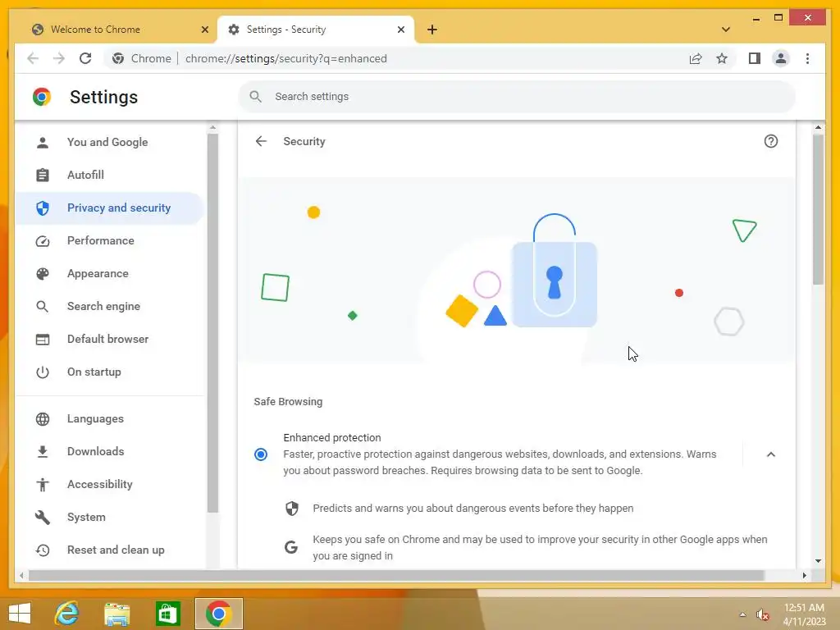Close the Welcome to Chrome tab
Image resolution: width=840 pixels, height=630 pixels.
tap(204, 30)
